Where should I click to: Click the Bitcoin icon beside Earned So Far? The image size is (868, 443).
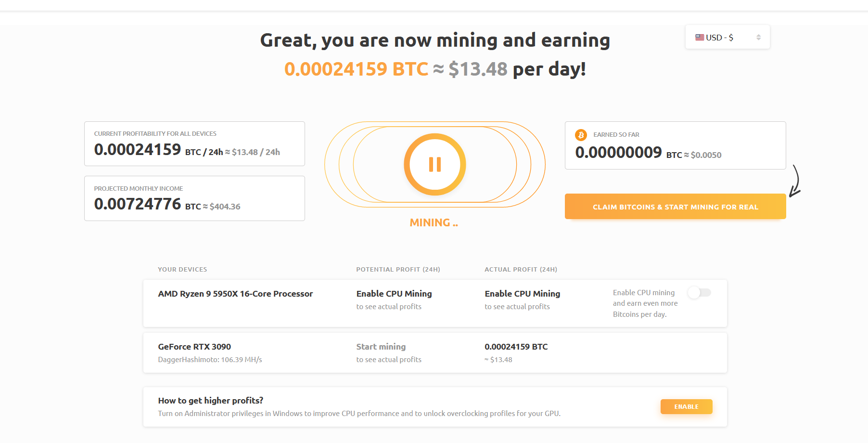point(581,135)
